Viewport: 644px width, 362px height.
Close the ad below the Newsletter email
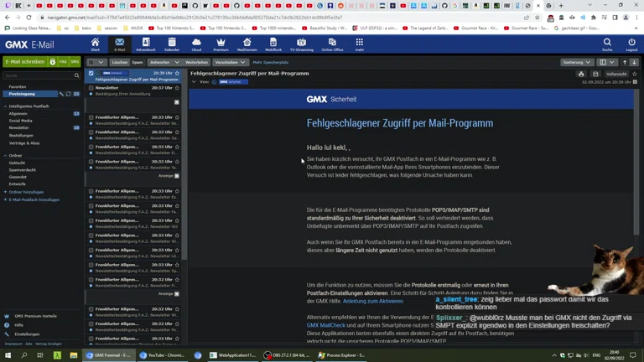[177, 102]
